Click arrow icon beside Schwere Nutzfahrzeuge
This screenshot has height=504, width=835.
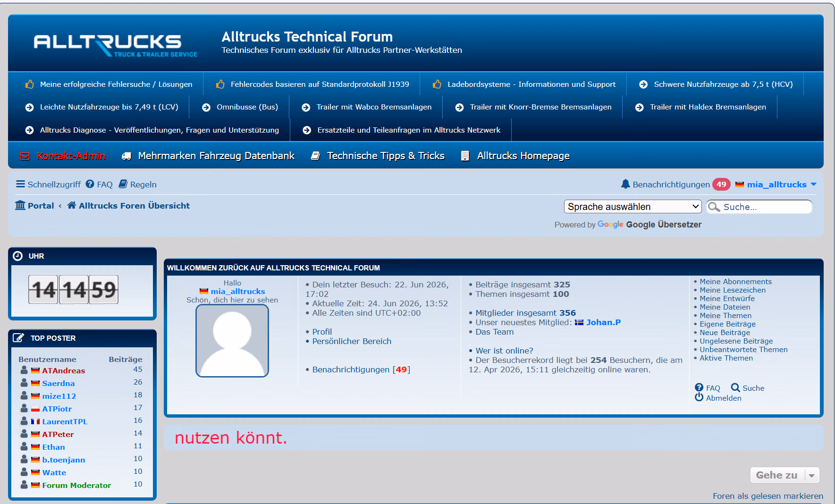(643, 84)
